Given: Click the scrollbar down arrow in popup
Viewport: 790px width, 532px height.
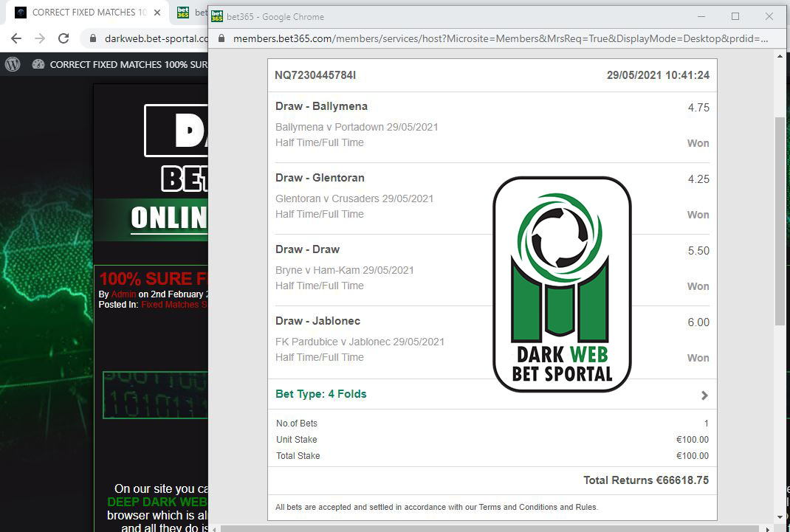Looking at the screenshot, I should click(780, 517).
